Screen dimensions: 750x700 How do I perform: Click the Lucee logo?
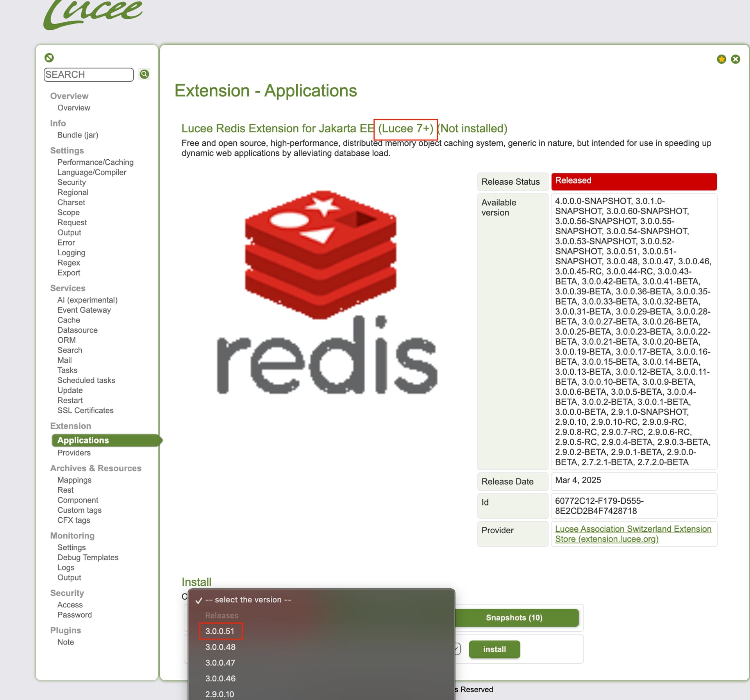point(93,14)
